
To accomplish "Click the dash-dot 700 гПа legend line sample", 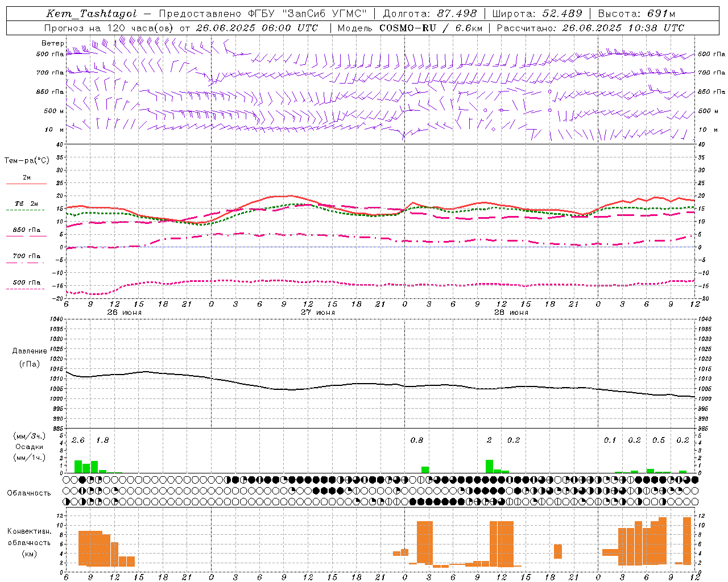I will 26,263.
